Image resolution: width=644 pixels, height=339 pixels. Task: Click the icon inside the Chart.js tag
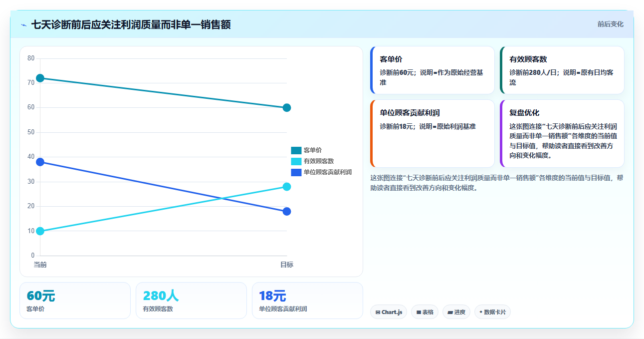click(x=378, y=313)
